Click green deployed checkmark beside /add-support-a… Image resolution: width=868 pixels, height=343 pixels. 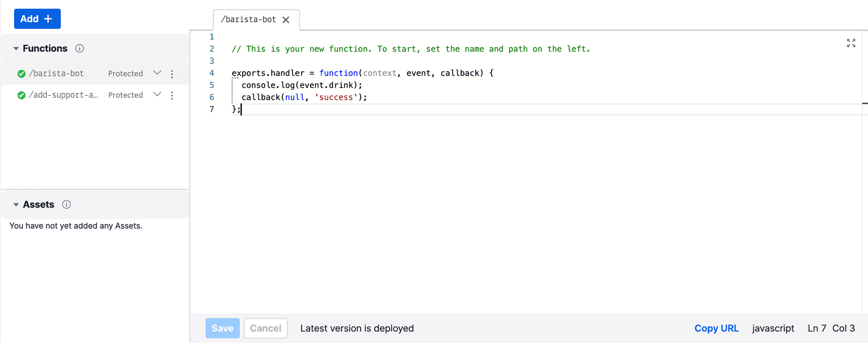[x=21, y=96]
